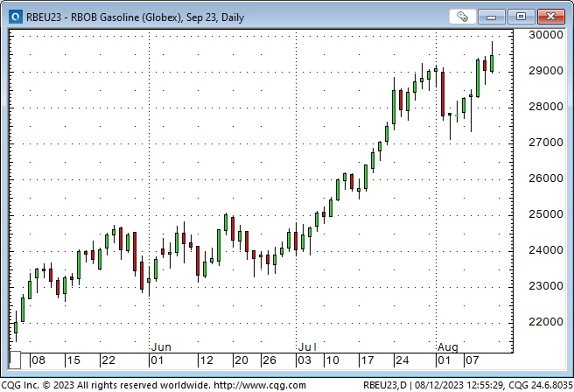Click the 26000 price label

pos(546,178)
